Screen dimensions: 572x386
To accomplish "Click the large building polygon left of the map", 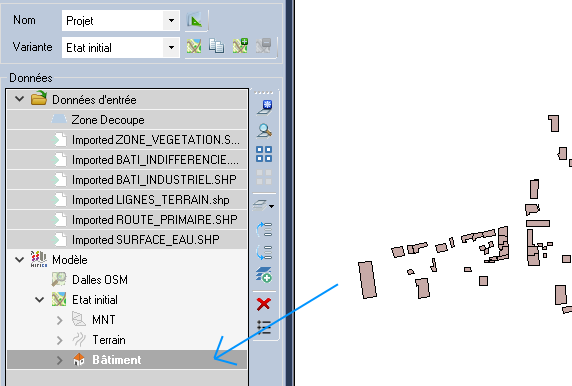I will (367, 280).
